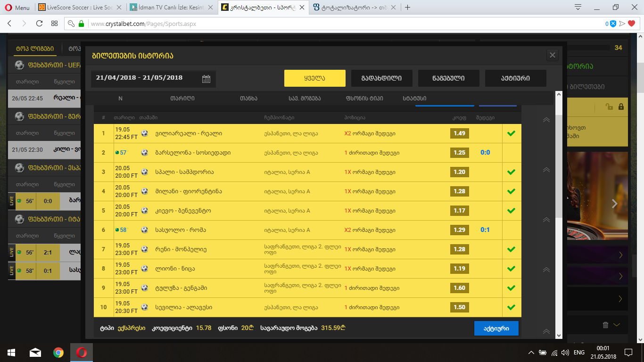
Task: Filter tickets by გადახდილი
Action: 382,78
